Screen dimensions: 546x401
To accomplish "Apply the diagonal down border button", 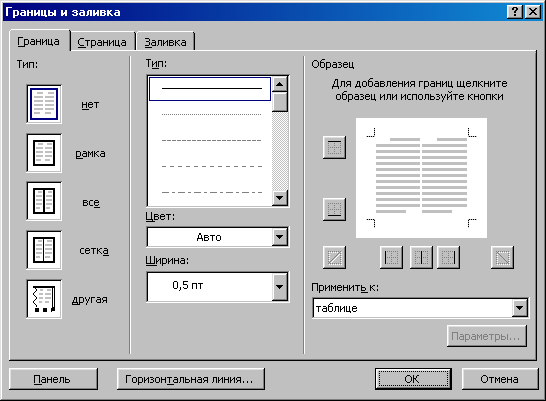I will [x=502, y=258].
